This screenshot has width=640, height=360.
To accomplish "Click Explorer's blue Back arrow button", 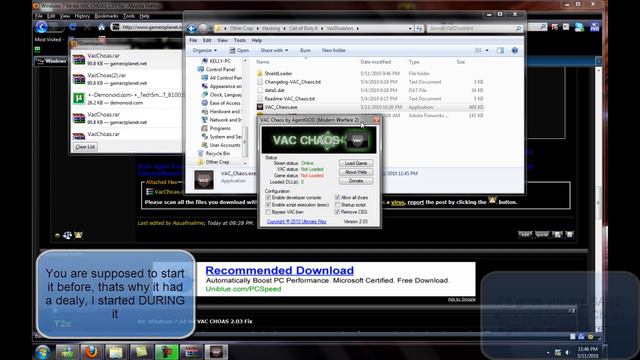I will tap(191, 28).
